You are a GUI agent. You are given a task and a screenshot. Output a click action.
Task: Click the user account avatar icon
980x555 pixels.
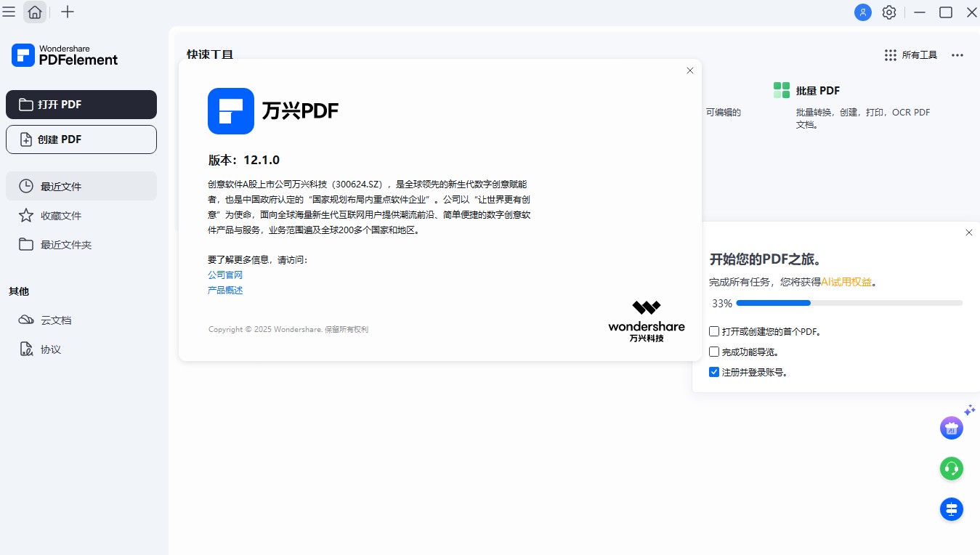click(x=862, y=12)
